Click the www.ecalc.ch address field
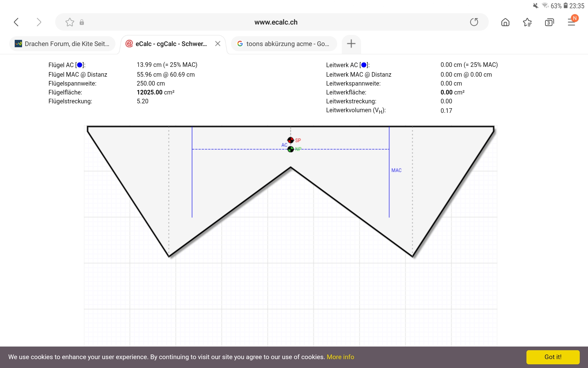 (276, 22)
